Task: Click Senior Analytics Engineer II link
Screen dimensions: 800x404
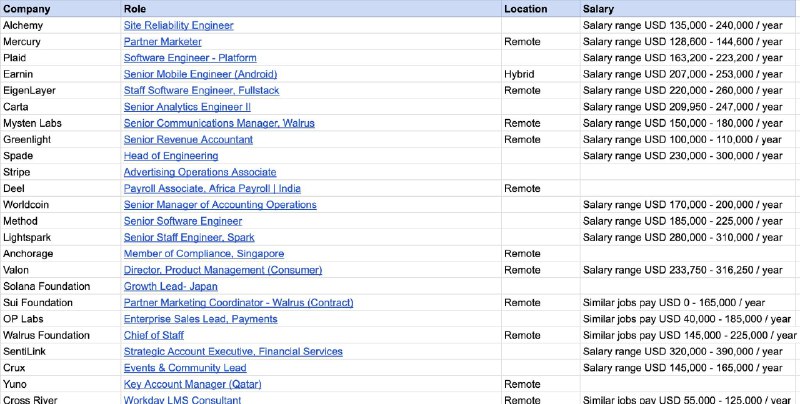Action: [187, 107]
